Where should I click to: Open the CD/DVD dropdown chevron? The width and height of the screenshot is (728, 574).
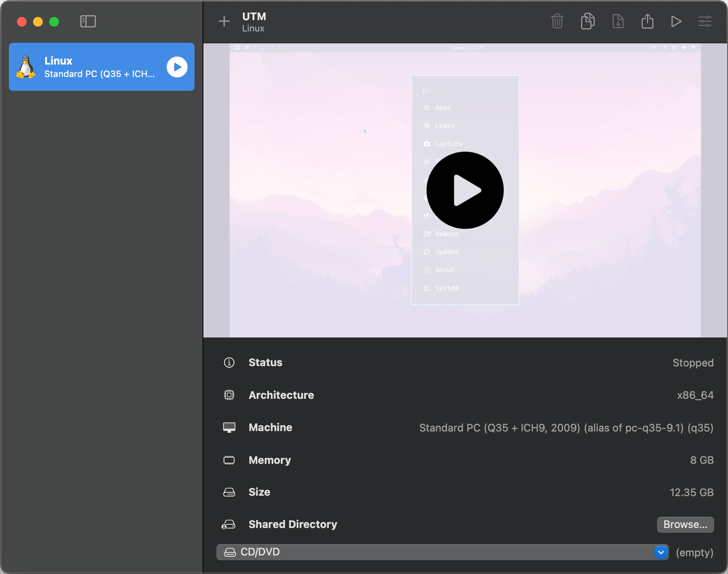(661, 552)
